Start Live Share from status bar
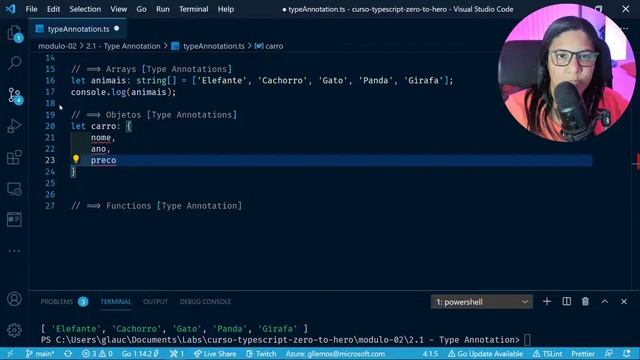 (215, 354)
